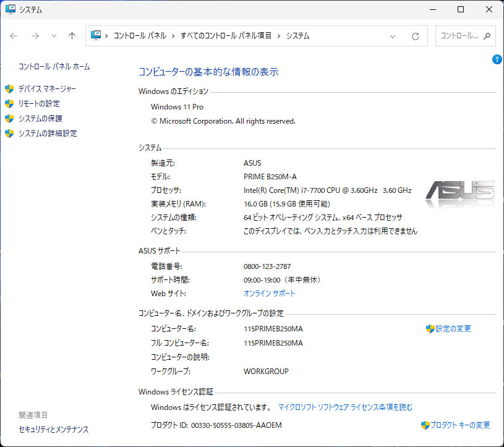Click the product ID 00330-50555-03805-AAOEM
Image resolution: width=504 pixels, height=447 pixels.
coord(236,425)
